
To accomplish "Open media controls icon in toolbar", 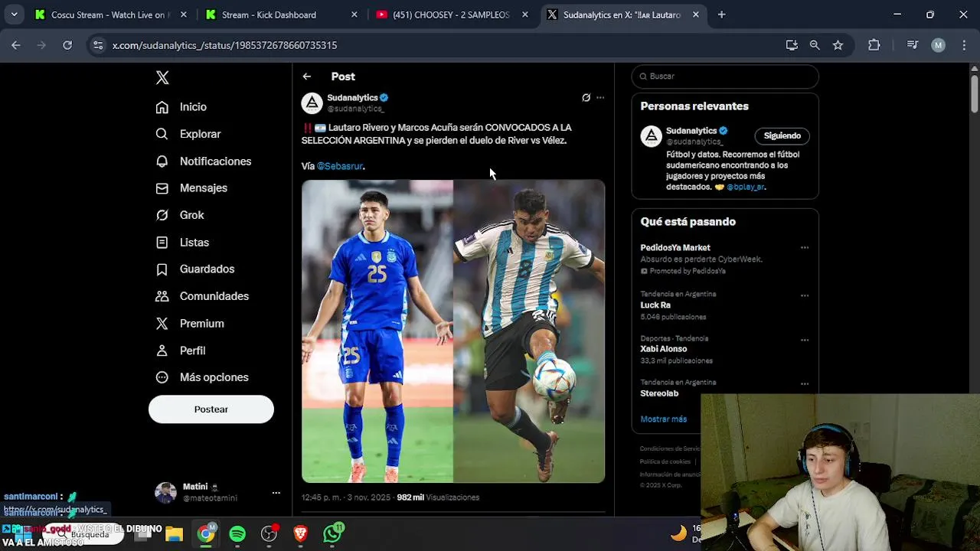I will 912,45.
